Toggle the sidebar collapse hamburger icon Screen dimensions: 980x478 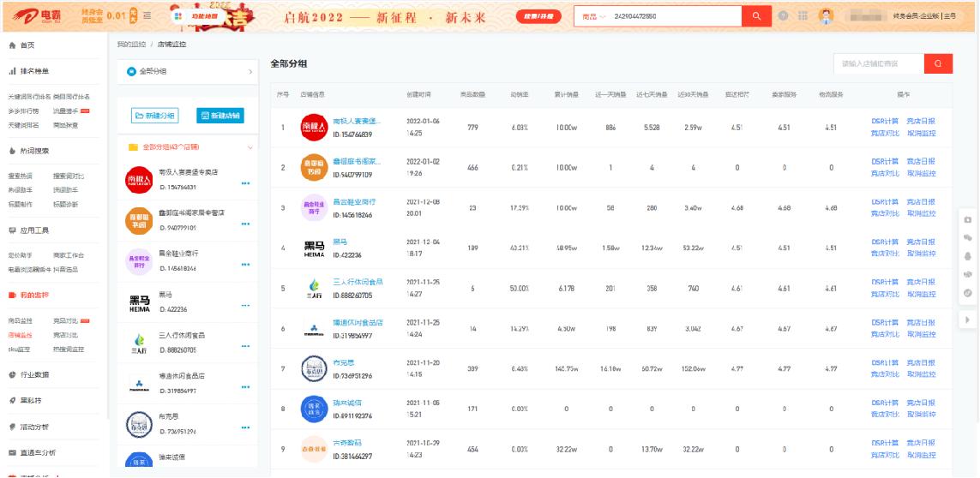click(147, 16)
